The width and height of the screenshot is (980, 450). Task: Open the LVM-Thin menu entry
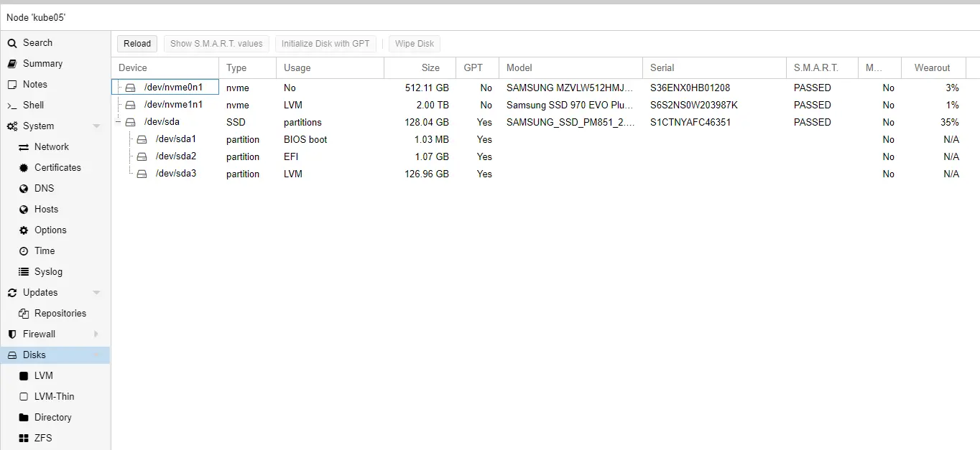(54, 397)
